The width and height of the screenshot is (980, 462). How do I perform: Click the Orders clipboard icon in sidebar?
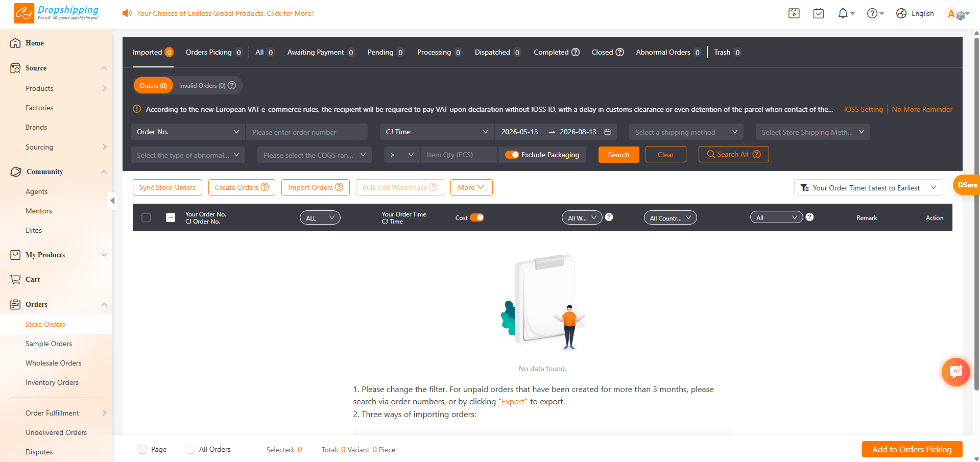tap(16, 304)
